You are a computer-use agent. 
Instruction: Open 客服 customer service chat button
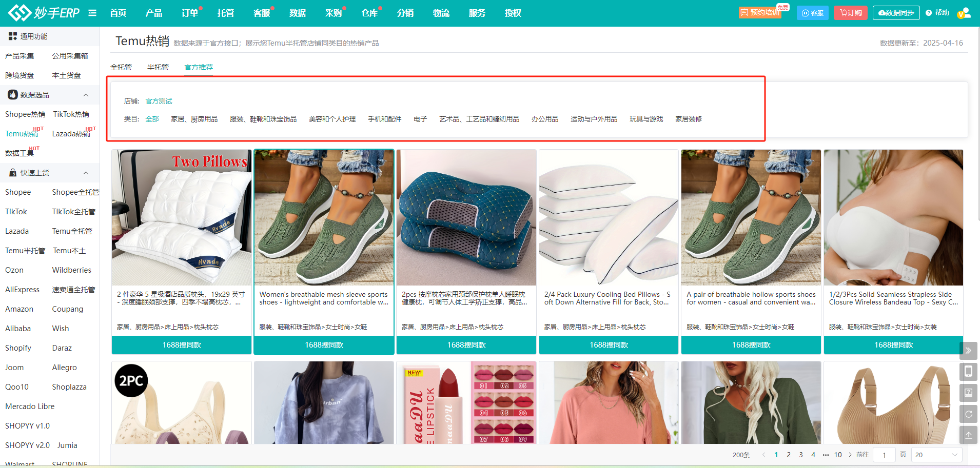click(x=813, y=13)
